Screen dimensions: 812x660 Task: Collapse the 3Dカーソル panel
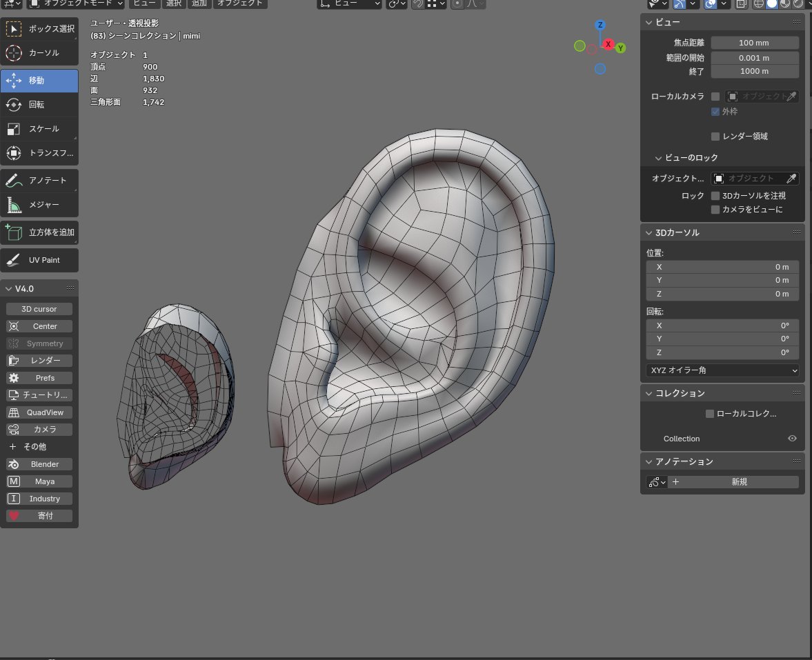click(649, 233)
